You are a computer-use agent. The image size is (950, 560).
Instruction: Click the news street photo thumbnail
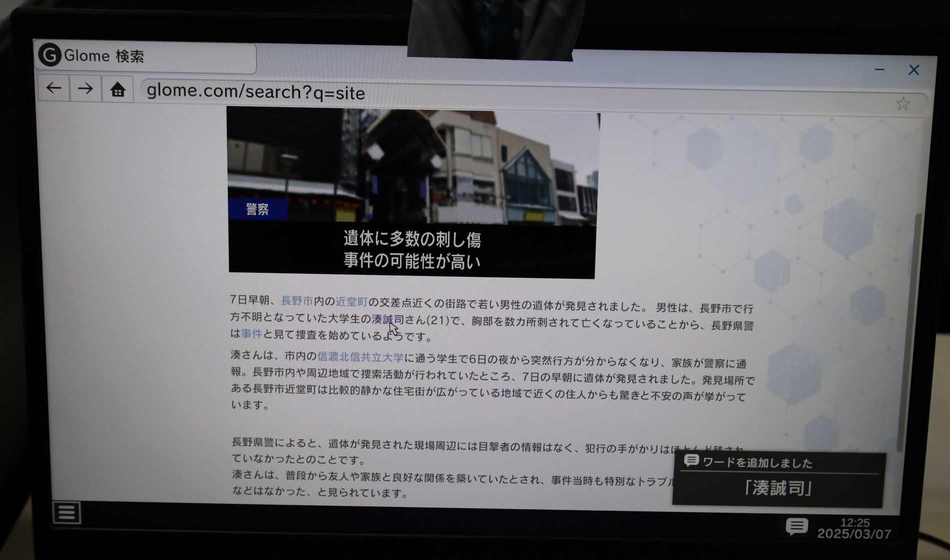(412, 167)
